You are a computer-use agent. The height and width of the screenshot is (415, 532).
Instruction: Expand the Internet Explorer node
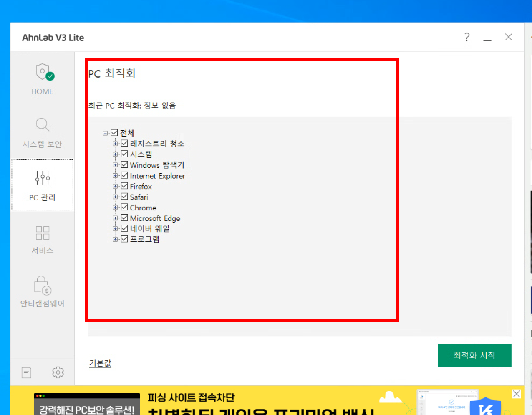point(115,176)
